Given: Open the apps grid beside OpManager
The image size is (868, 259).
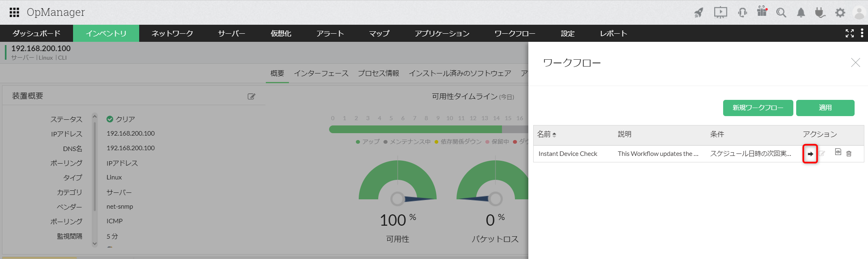Looking at the screenshot, I should point(14,13).
